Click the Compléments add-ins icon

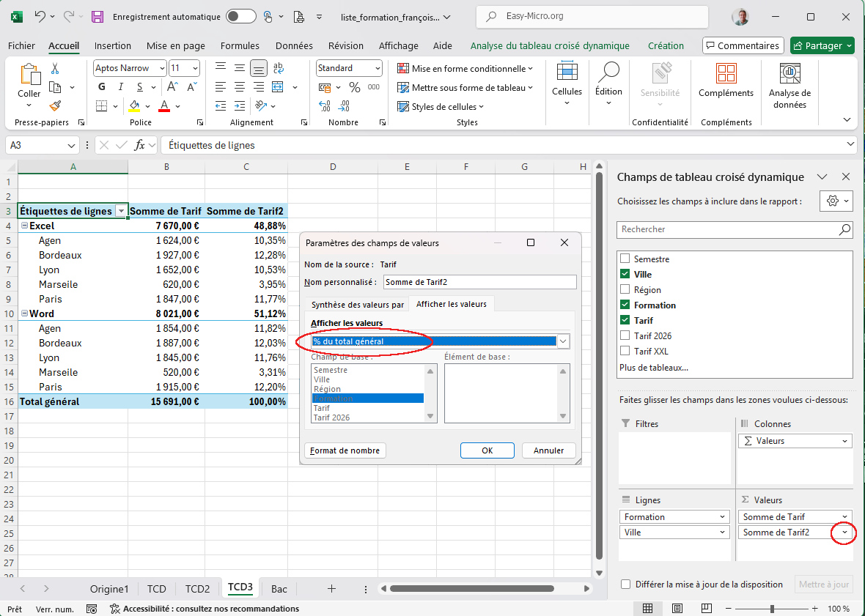(x=726, y=74)
